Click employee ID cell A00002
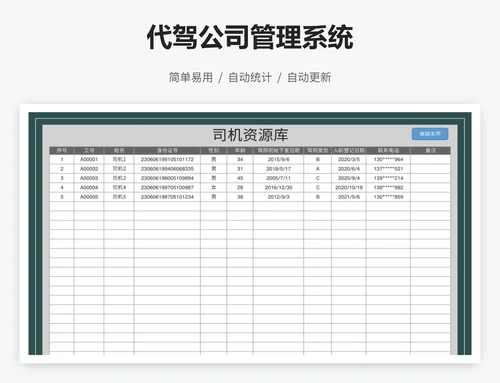 tap(89, 169)
